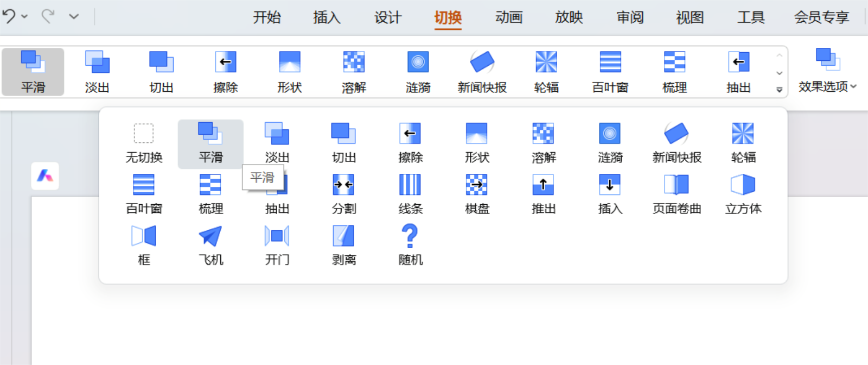This screenshot has height=365, width=868.
Task: Switch to the 动画 tab
Action: (509, 17)
